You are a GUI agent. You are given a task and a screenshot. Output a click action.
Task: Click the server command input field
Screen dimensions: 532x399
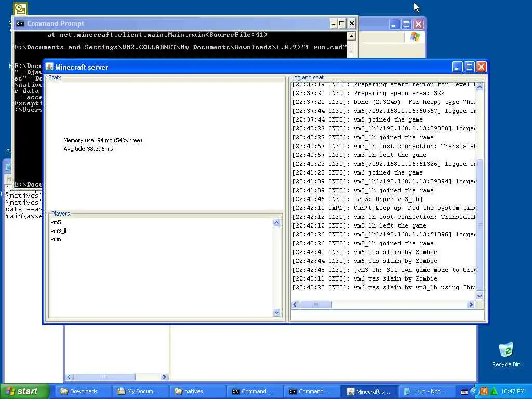point(388,315)
